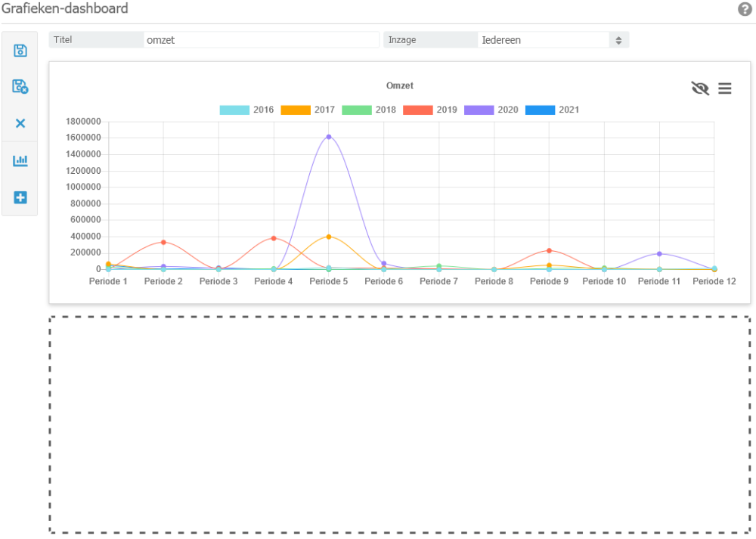Image resolution: width=756 pixels, height=539 pixels.
Task: Hide the chart using crossed-eye icon
Action: [700, 88]
